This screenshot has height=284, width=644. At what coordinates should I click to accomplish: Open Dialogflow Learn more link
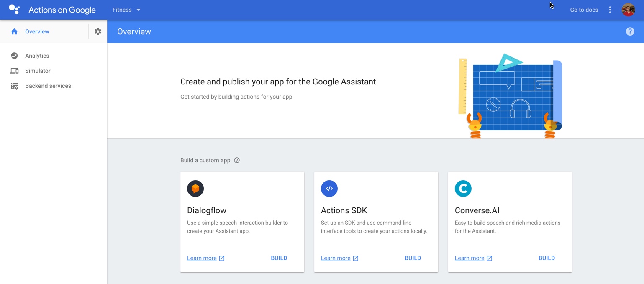202,258
